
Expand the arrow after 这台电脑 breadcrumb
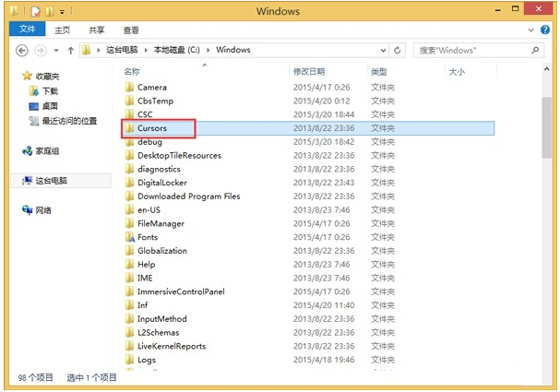click(x=146, y=50)
